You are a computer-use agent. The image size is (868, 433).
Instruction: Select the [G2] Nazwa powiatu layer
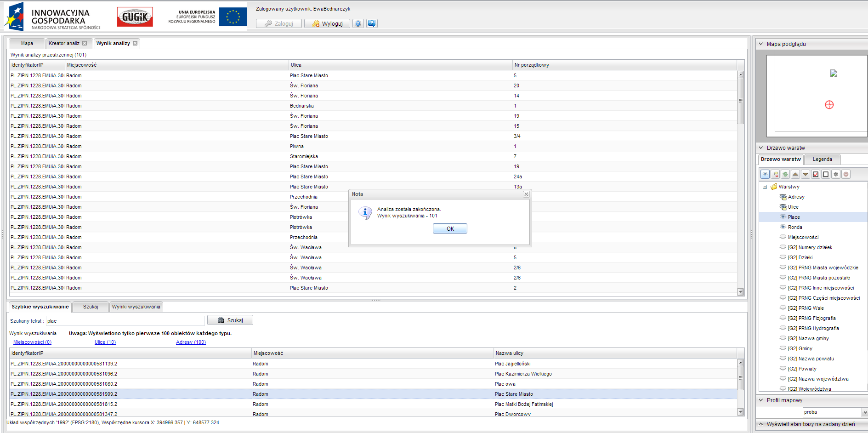tap(811, 359)
